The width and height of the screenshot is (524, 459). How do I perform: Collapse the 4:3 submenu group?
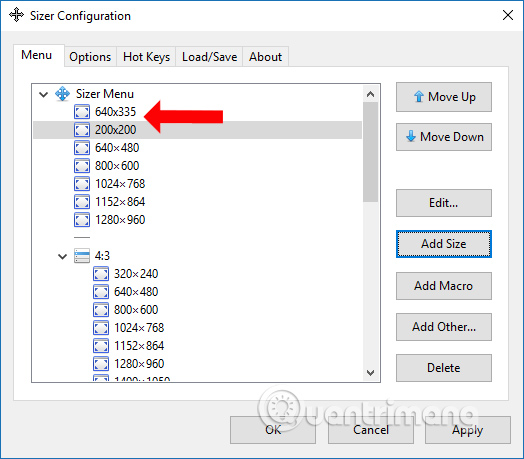tap(62, 257)
